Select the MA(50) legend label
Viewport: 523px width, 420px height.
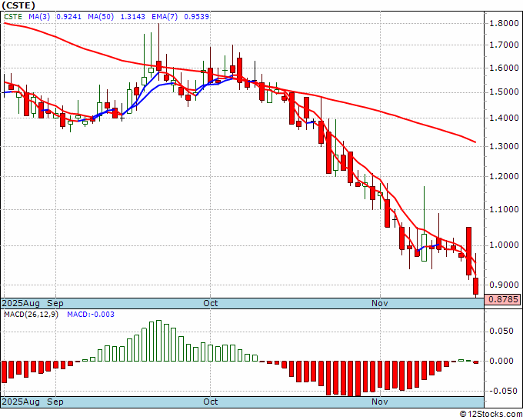click(101, 16)
